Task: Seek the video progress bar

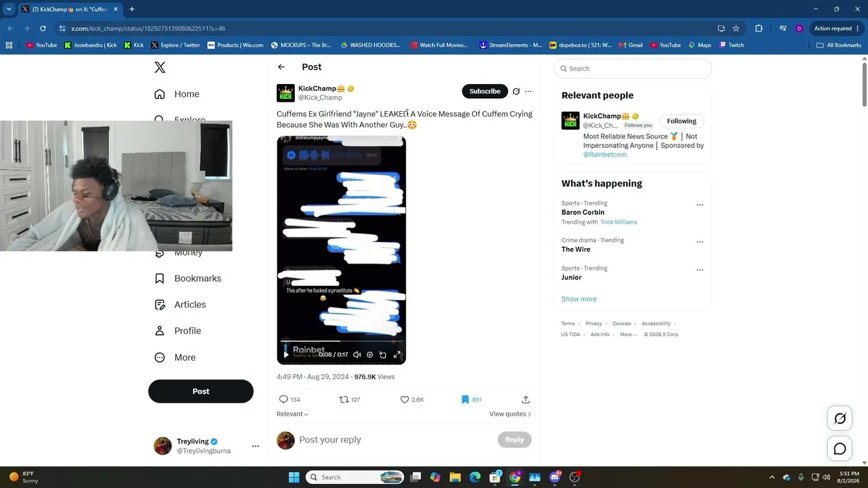Action: (341, 341)
